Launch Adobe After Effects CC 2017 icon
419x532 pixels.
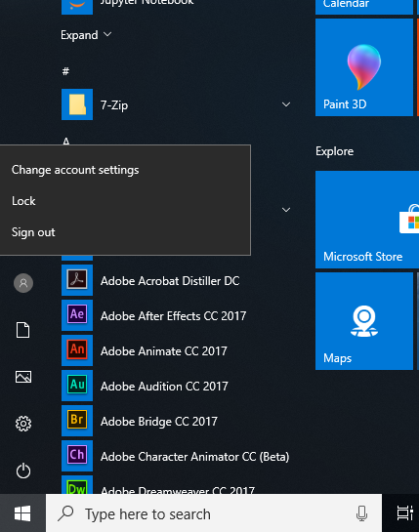tap(77, 315)
